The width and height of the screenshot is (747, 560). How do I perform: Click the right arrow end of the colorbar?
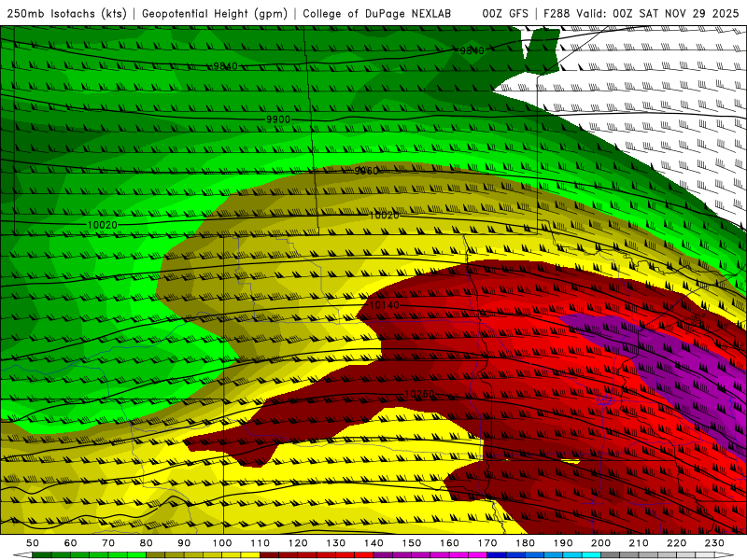coord(725,555)
